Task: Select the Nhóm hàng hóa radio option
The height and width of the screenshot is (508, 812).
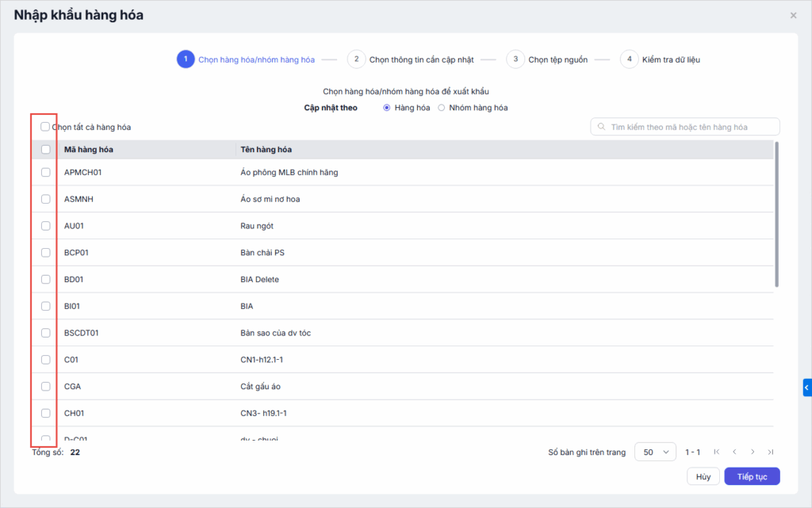Action: [x=442, y=108]
